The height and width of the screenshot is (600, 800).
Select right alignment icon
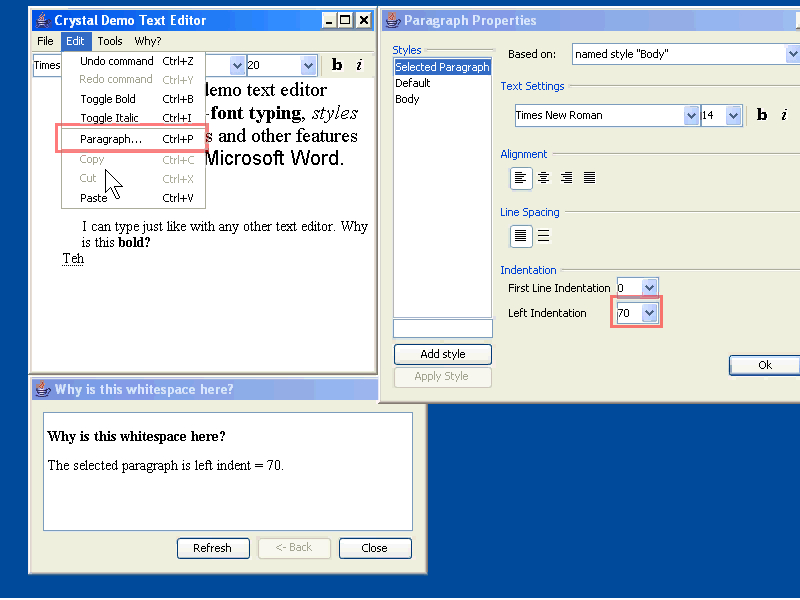[x=567, y=178]
